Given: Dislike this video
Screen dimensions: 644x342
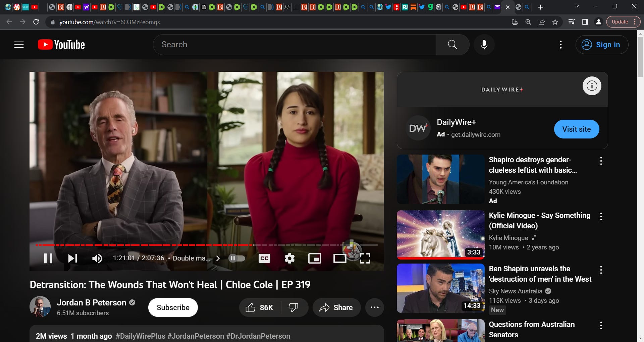Looking at the screenshot, I should (x=294, y=307).
